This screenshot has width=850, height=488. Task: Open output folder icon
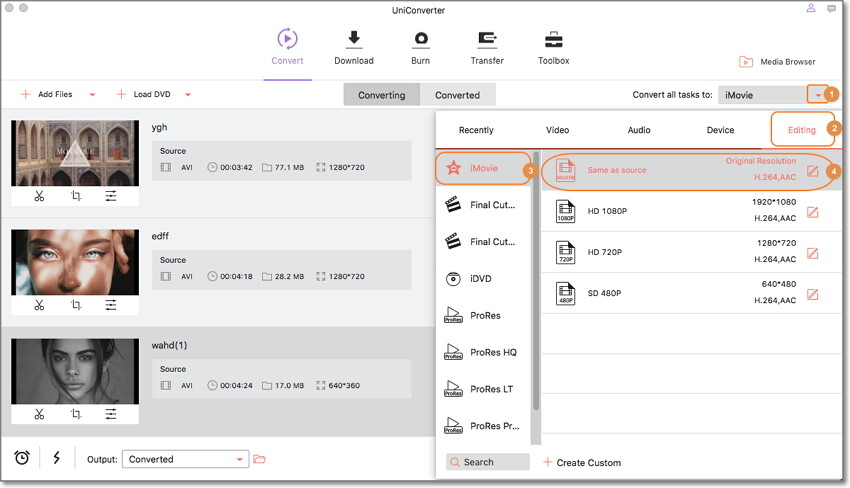point(260,459)
